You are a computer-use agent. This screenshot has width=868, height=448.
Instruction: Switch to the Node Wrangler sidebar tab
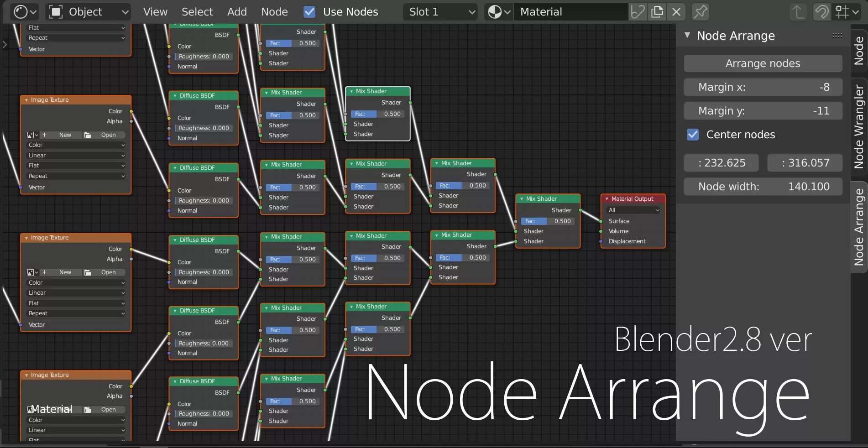[x=859, y=127]
